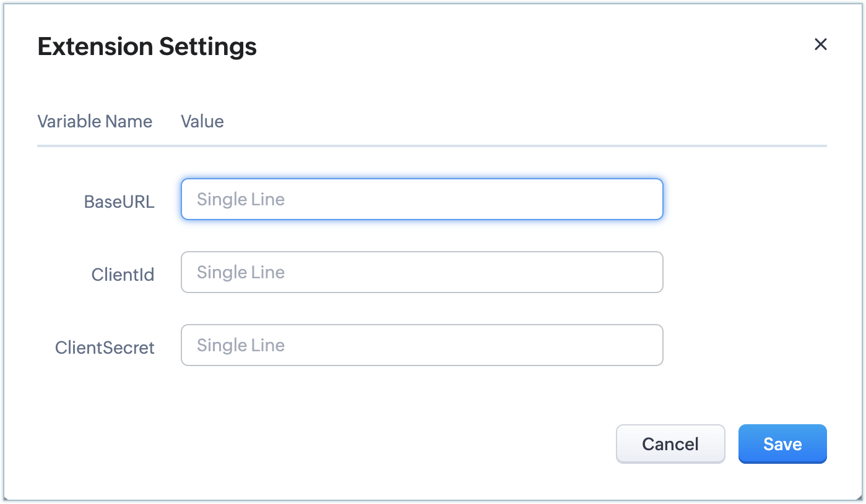Close the Extension Settings dialog
The image size is (866, 504).
[820, 45]
